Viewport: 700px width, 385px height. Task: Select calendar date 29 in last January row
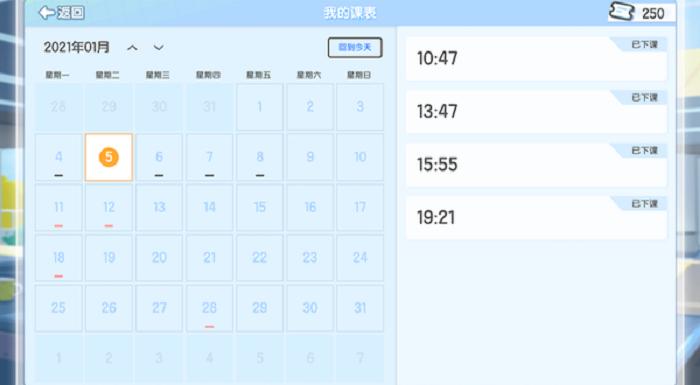point(260,308)
